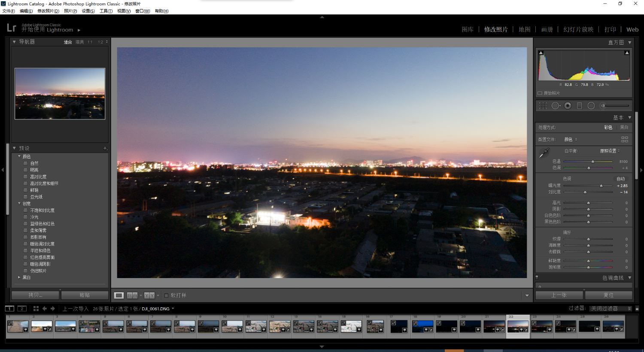The image size is (644, 352).
Task: Switch to Reference view RA icon
Action: tap(132, 295)
